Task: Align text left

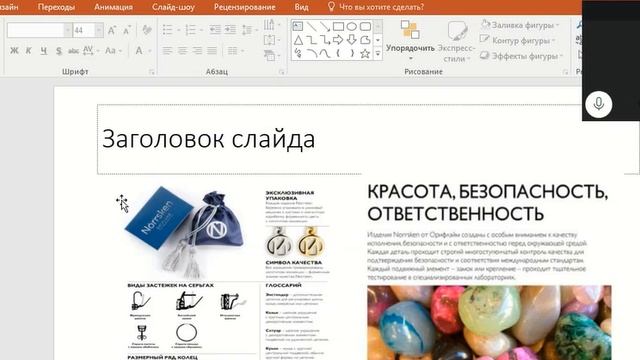Action: [167, 51]
